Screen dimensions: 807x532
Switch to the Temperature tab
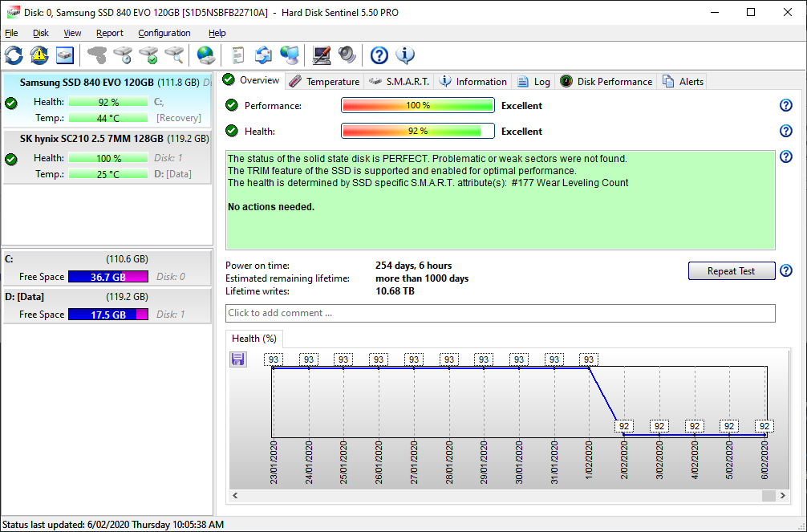click(x=324, y=81)
